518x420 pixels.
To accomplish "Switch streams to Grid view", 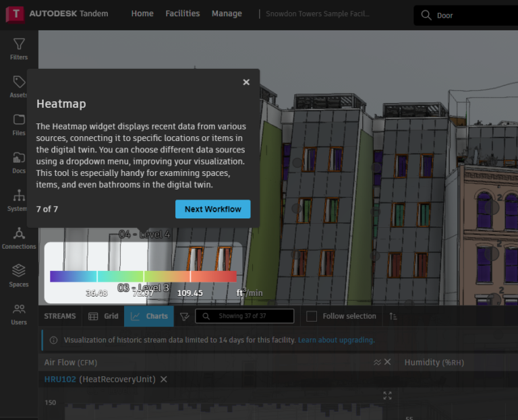I will click(x=103, y=316).
